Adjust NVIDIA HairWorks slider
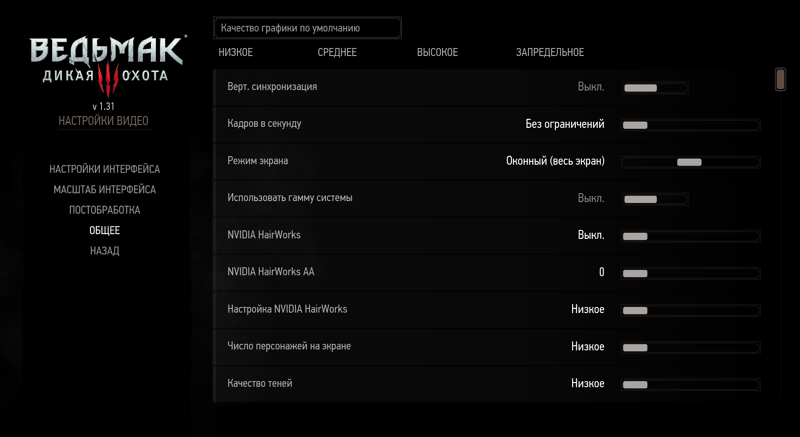This screenshot has height=437, width=800. [x=690, y=236]
